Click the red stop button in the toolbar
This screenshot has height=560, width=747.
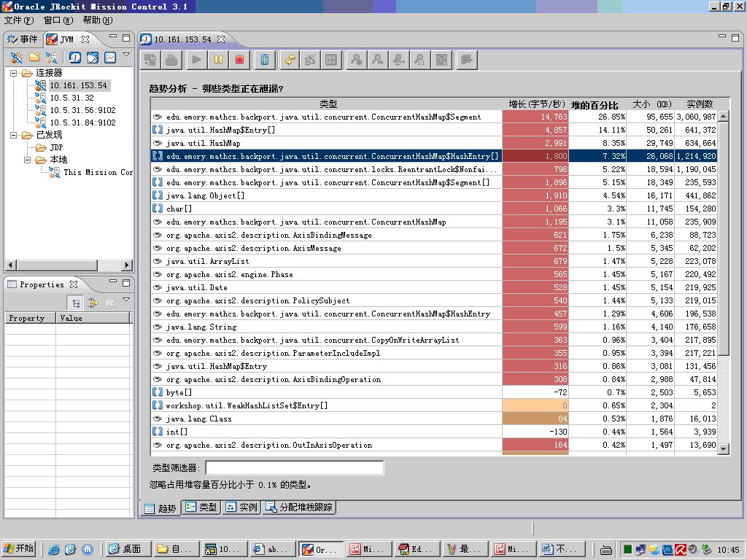pyautogui.click(x=239, y=60)
